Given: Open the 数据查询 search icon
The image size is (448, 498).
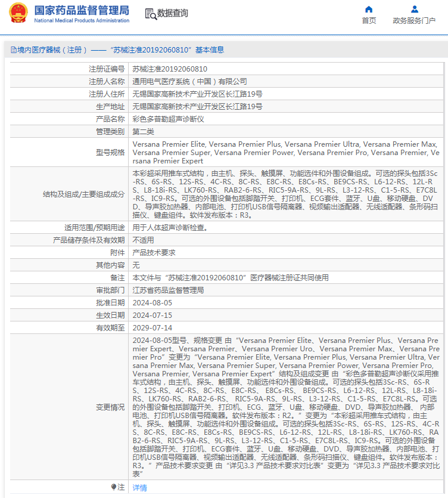Looking at the screenshot, I should point(151,14).
